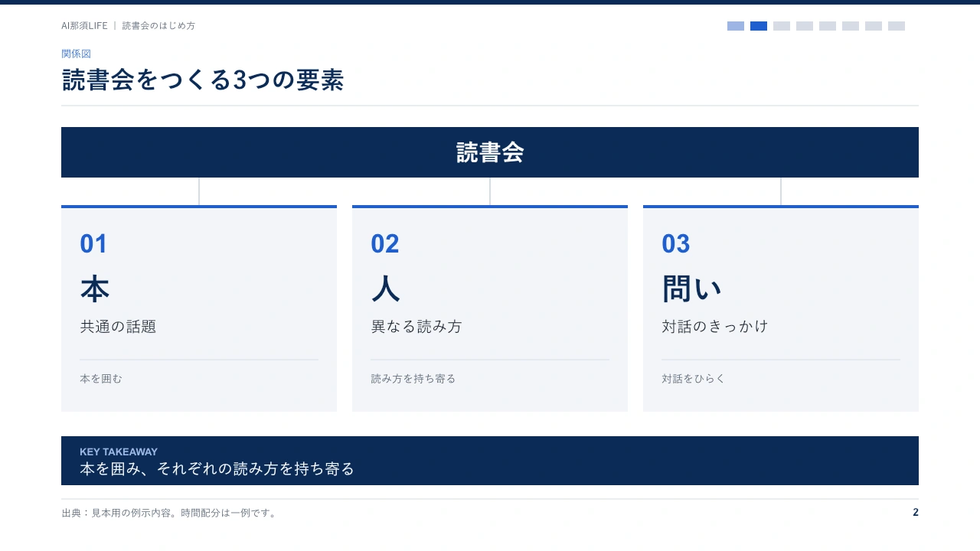Image resolution: width=980 pixels, height=551 pixels.
Task: Click the first progress indicator segment
Action: pyautogui.click(x=736, y=26)
